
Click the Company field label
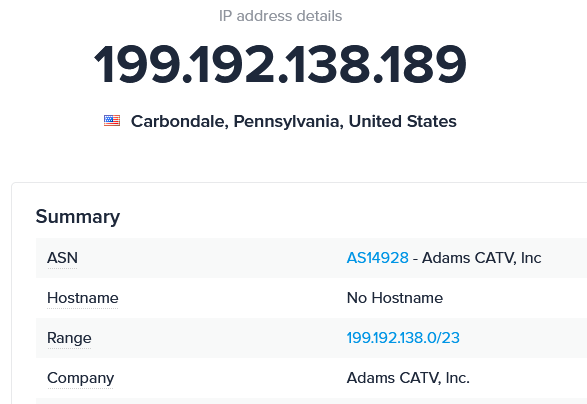[80, 378]
